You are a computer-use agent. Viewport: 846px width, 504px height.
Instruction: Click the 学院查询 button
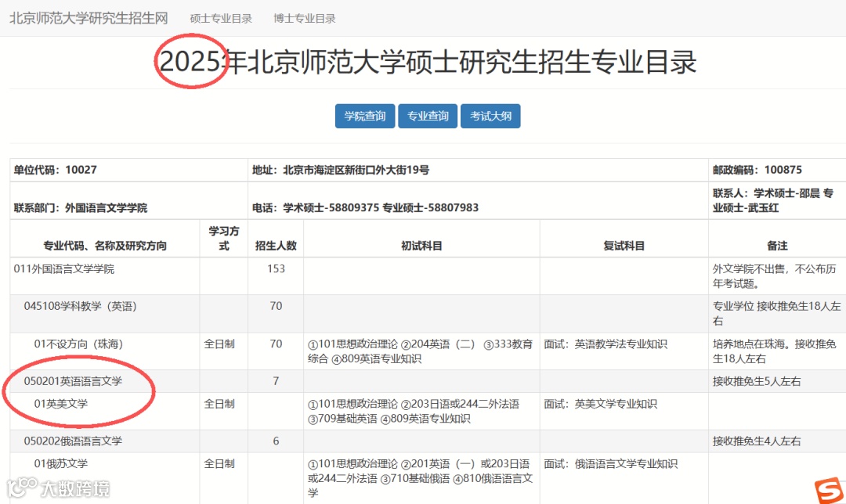365,116
